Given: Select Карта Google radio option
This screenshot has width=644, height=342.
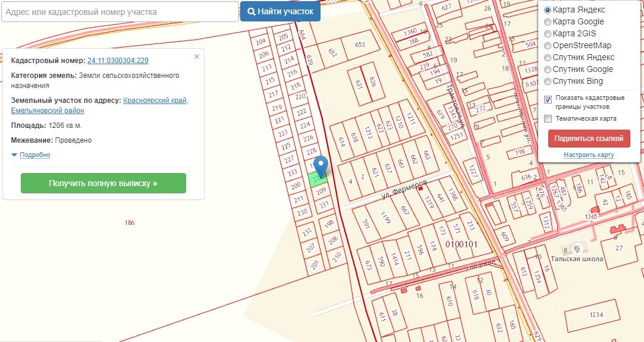Looking at the screenshot, I should [548, 22].
